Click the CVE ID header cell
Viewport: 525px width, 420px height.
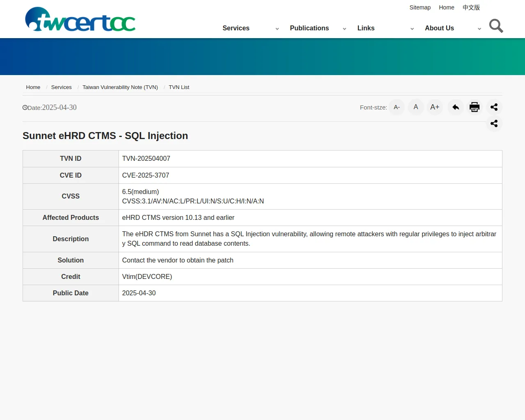(71, 175)
